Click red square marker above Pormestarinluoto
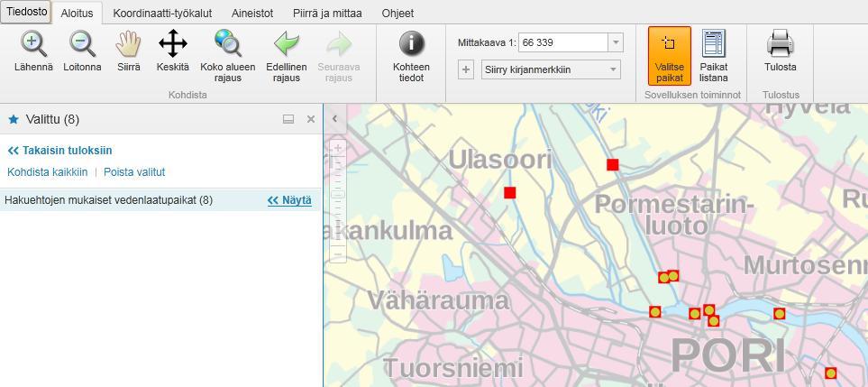Viewport: 868px width, 387px height. (x=612, y=164)
